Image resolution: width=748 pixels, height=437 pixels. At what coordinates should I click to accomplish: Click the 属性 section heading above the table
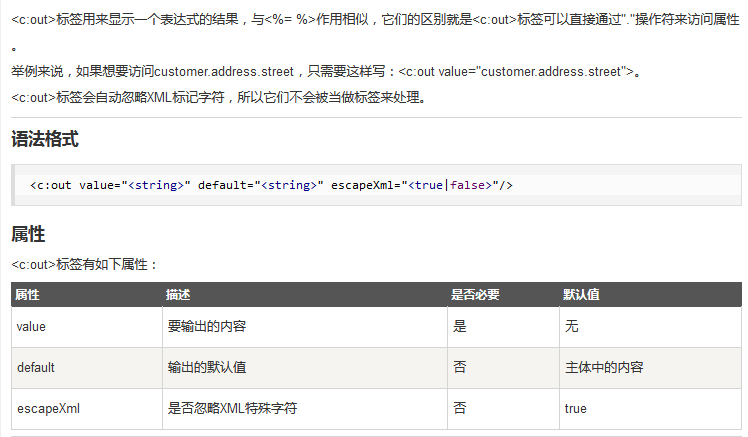pos(28,235)
